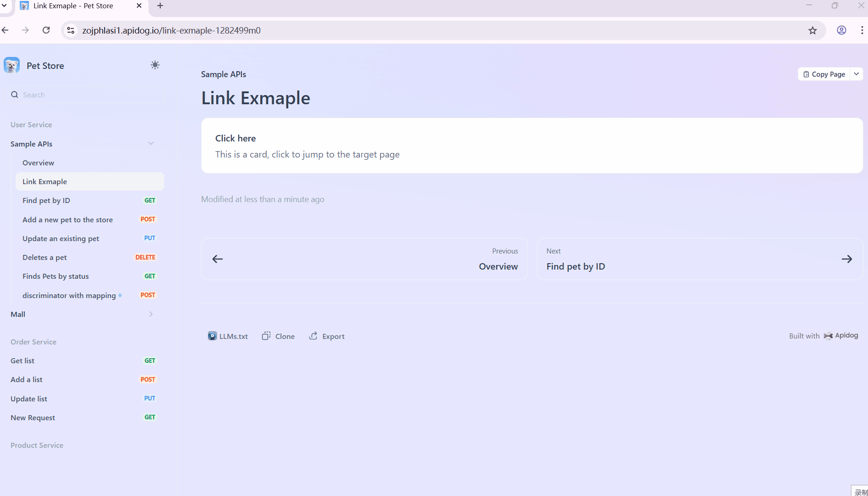
Task: Click the LLMs.txt icon
Action: (x=212, y=336)
